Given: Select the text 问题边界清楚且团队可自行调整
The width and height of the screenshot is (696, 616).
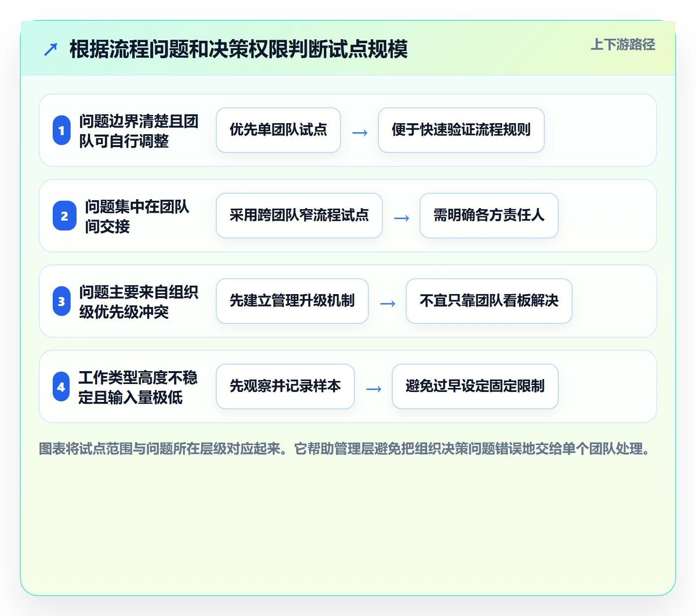Looking at the screenshot, I should [139, 131].
